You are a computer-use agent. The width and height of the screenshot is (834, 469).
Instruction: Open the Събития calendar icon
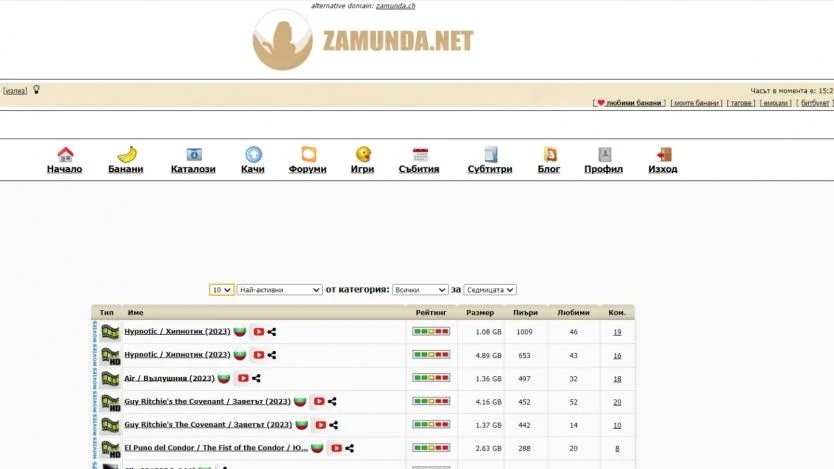click(x=420, y=154)
